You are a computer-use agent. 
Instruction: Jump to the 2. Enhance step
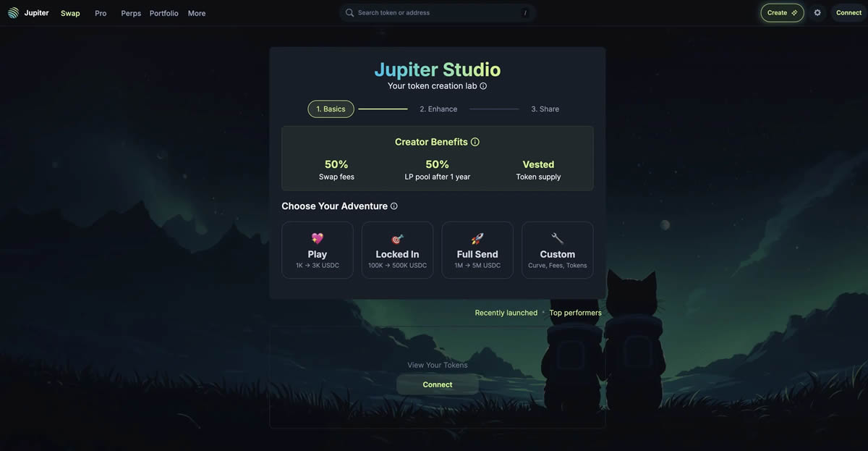coord(438,109)
